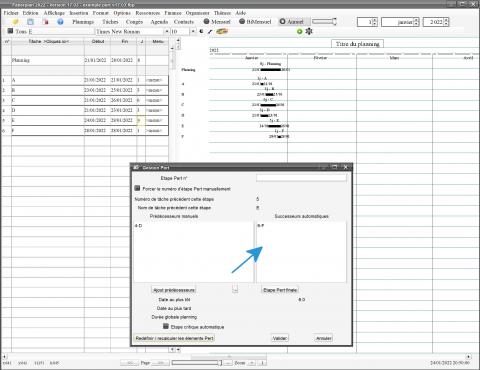The width and height of the screenshot is (480, 370).
Task: Open the Thèmes menu
Action: pyautogui.click(x=222, y=13)
